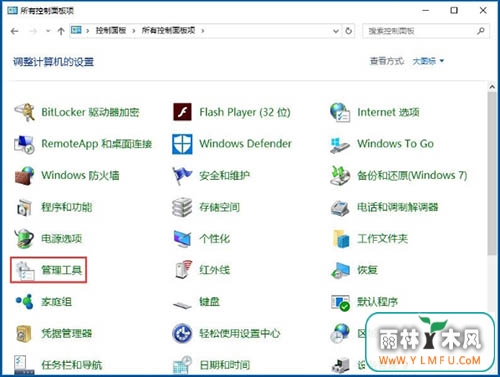500x377 pixels.
Task: Open the 凭据管理器 safe icon
Action: click(24, 333)
